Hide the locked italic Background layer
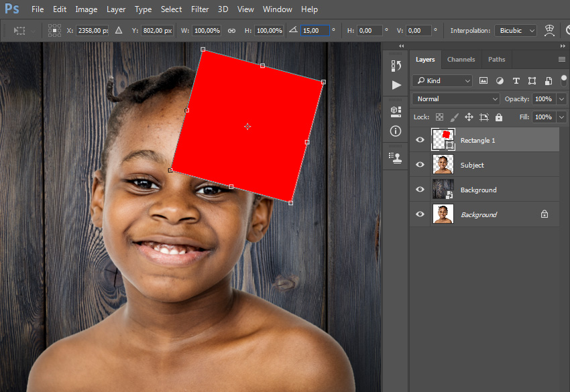 click(420, 214)
